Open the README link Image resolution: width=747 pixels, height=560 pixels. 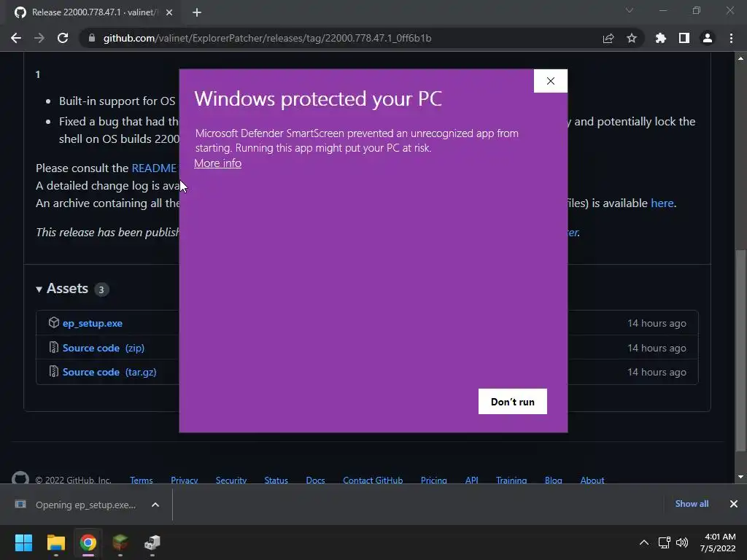click(x=154, y=168)
